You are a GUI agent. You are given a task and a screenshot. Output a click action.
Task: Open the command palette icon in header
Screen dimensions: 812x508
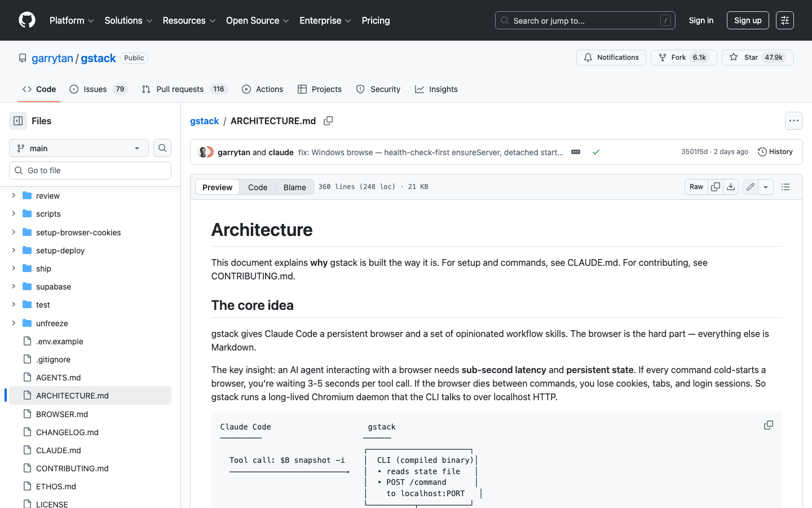(785, 20)
